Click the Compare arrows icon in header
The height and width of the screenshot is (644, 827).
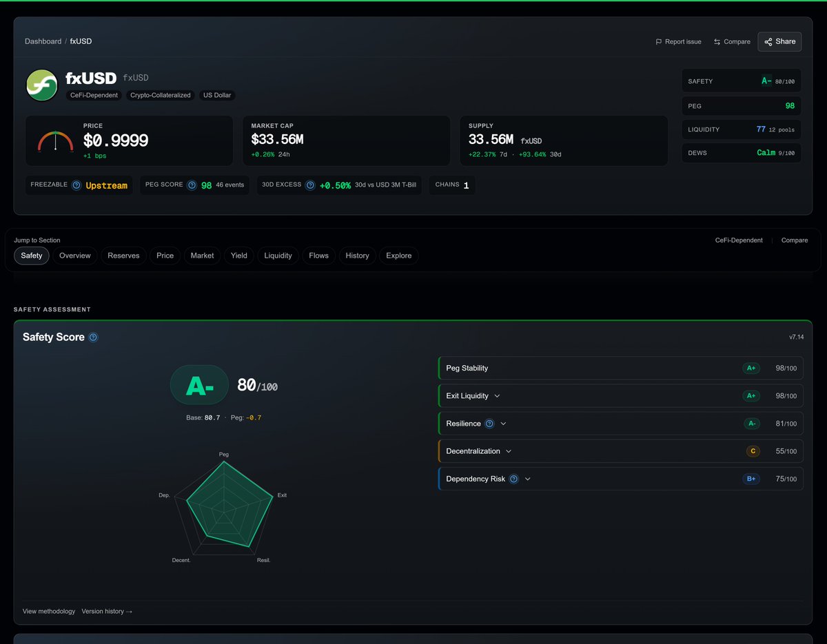717,42
